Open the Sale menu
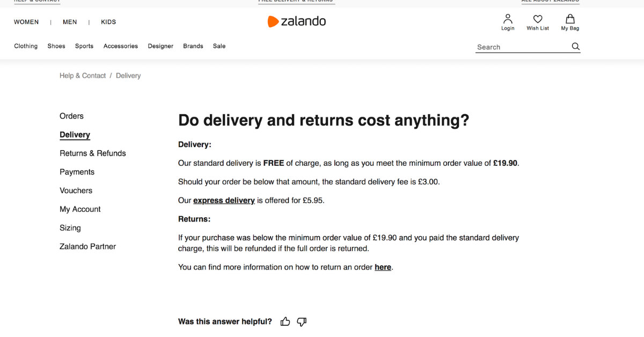Viewport: 644px width, 337px height. [219, 46]
